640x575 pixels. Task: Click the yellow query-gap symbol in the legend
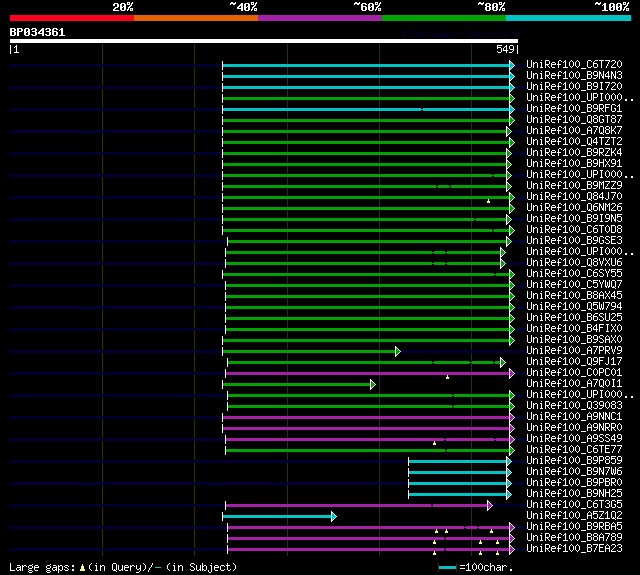coord(82,567)
